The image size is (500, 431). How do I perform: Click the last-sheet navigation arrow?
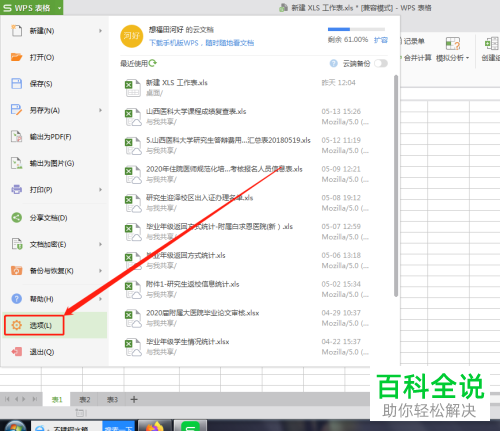point(34,399)
